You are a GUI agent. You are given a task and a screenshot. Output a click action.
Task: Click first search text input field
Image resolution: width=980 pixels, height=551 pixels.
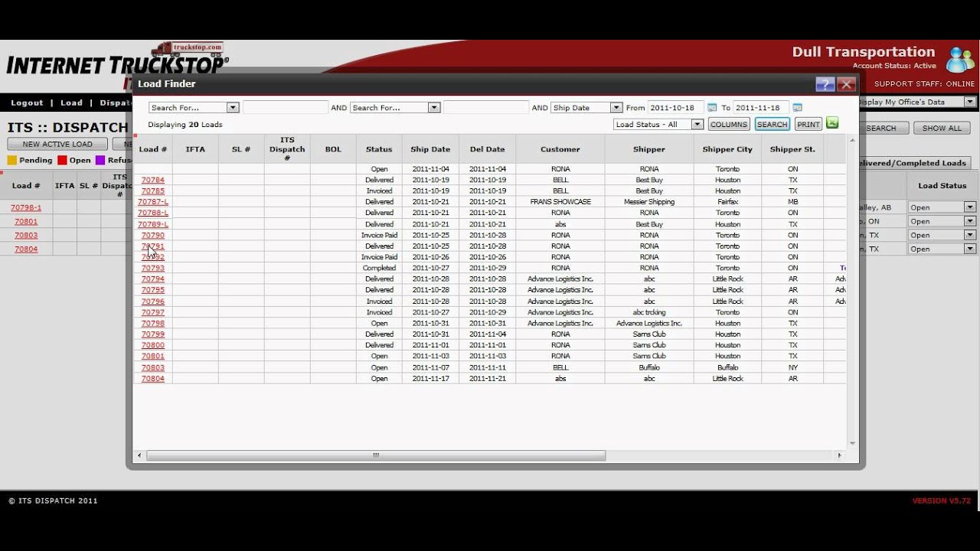(286, 108)
